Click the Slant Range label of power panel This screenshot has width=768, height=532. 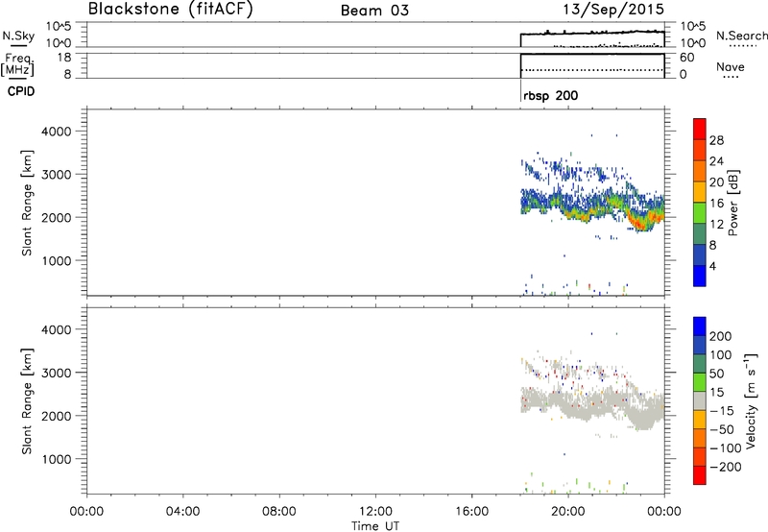point(27,203)
